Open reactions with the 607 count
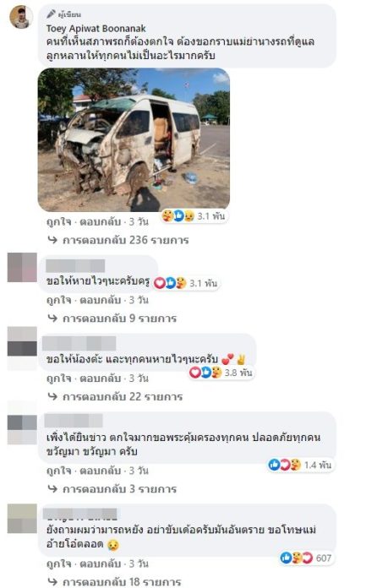This screenshot has height=588, width=366. coord(307,558)
